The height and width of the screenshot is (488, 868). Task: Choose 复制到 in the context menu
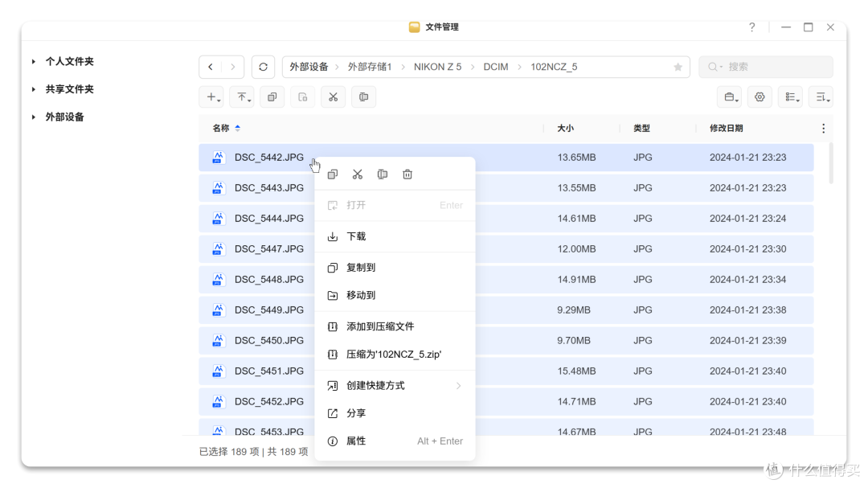(395, 268)
